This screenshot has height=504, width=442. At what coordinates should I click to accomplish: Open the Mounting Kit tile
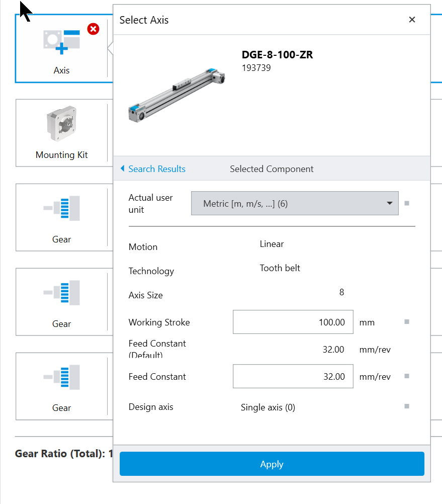(62, 133)
